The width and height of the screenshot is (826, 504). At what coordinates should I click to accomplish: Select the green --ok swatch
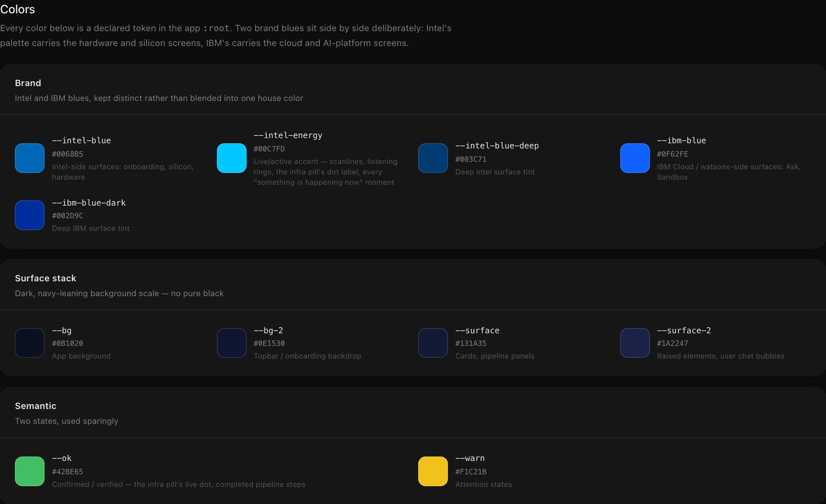(30, 471)
